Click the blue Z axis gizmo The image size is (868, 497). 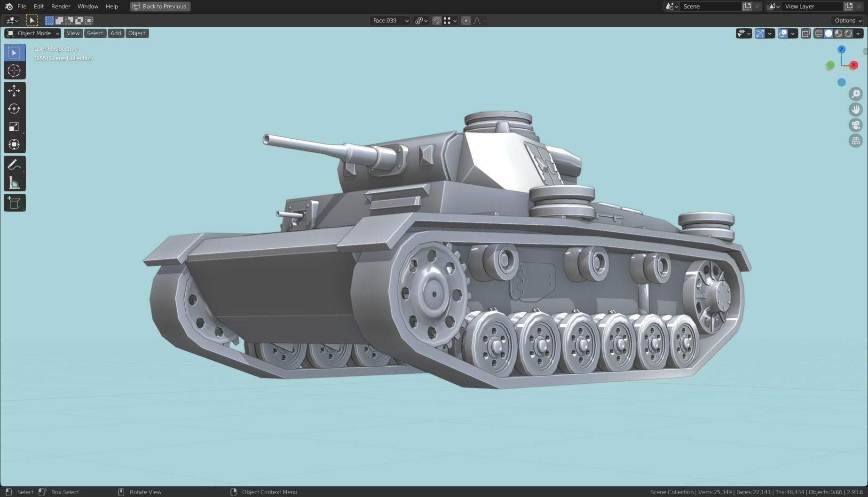842,49
